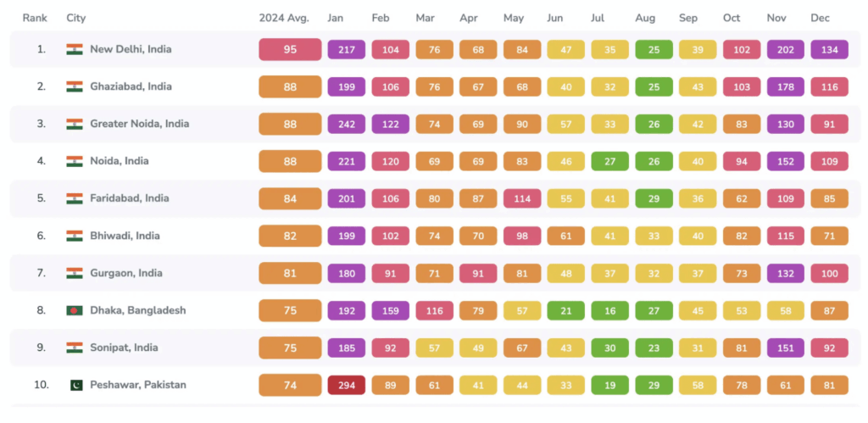Open the Peshawar, Pakistan city link
The width and height of the screenshot is (868, 423).
coord(137,385)
